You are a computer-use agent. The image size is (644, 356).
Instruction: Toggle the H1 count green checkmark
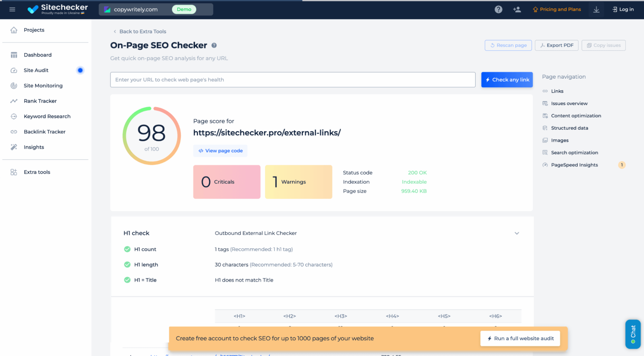click(127, 249)
